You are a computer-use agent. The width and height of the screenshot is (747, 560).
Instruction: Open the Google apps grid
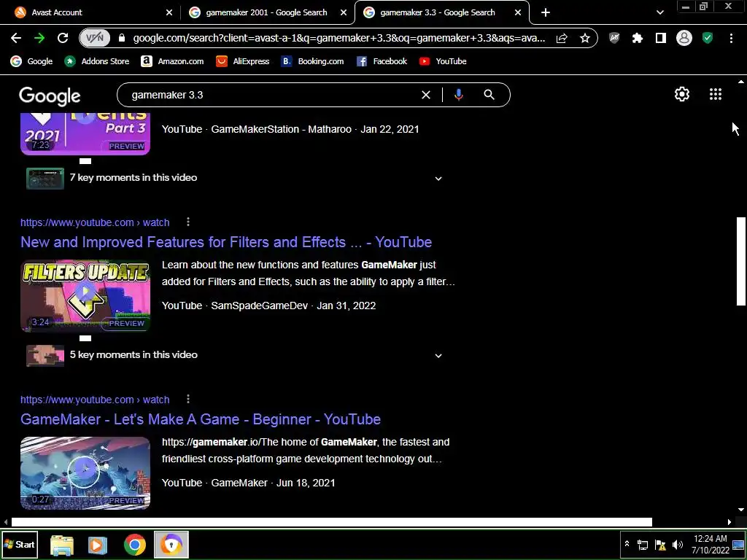click(715, 94)
